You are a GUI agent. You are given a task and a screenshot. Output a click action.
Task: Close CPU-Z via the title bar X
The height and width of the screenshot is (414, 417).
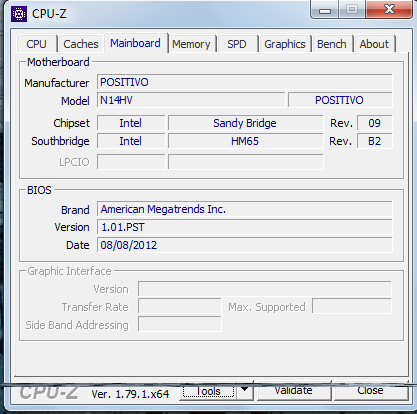pos(389,9)
